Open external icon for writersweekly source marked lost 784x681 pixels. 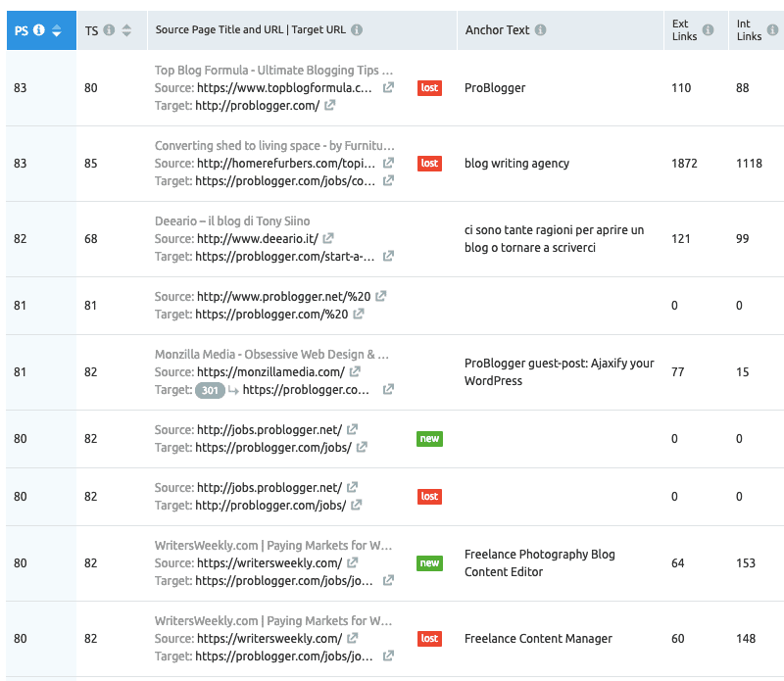(352, 638)
